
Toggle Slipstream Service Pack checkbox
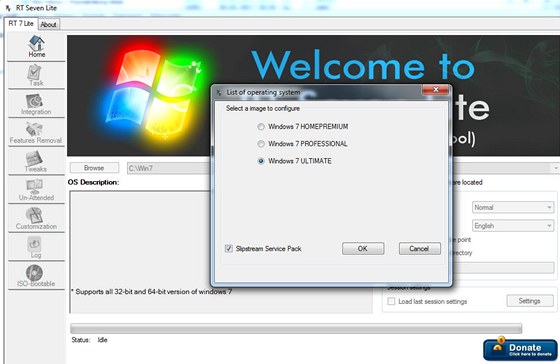pyautogui.click(x=229, y=248)
